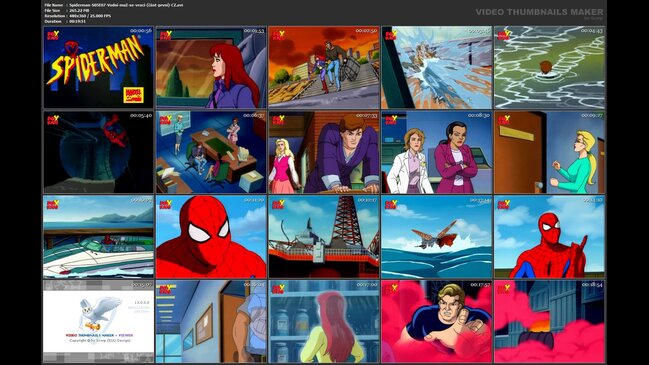The height and width of the screenshot is (365, 649).
Task: Select the overhead office desk scene thumbnail
Action: pos(211,152)
